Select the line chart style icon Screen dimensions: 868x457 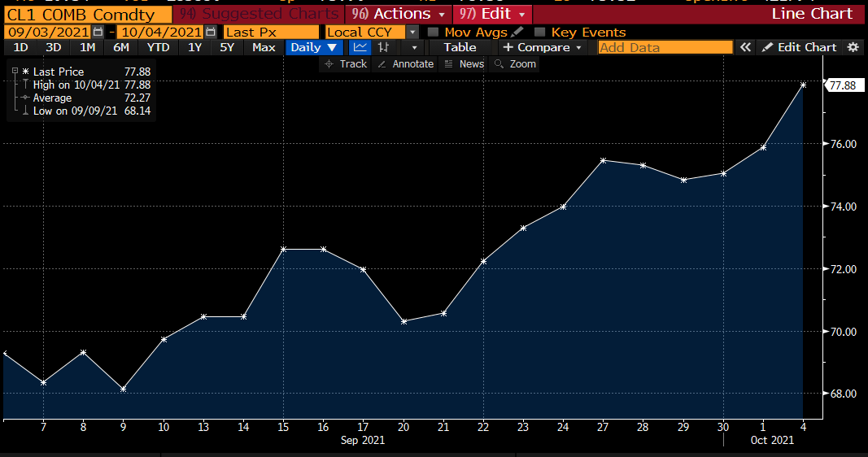pyautogui.click(x=360, y=48)
